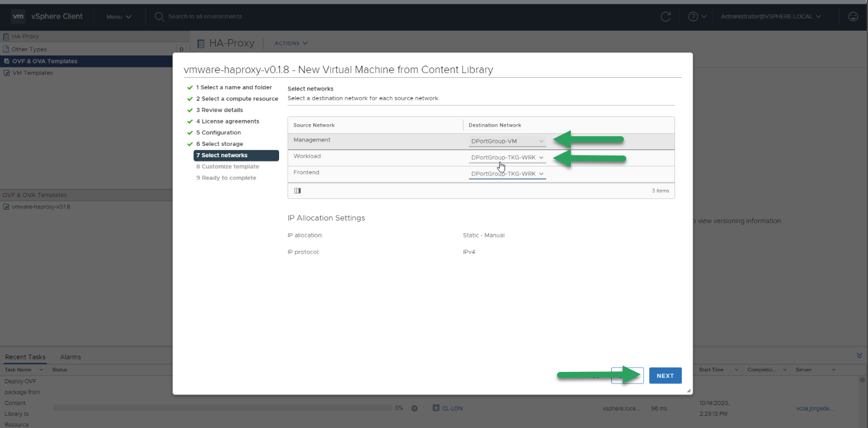Go to step 6 Select storage
This screenshot has width=868, height=428.
[219, 144]
